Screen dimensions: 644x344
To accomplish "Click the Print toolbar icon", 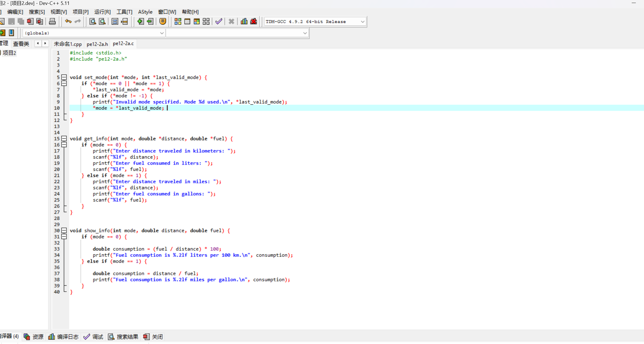I will click(52, 22).
